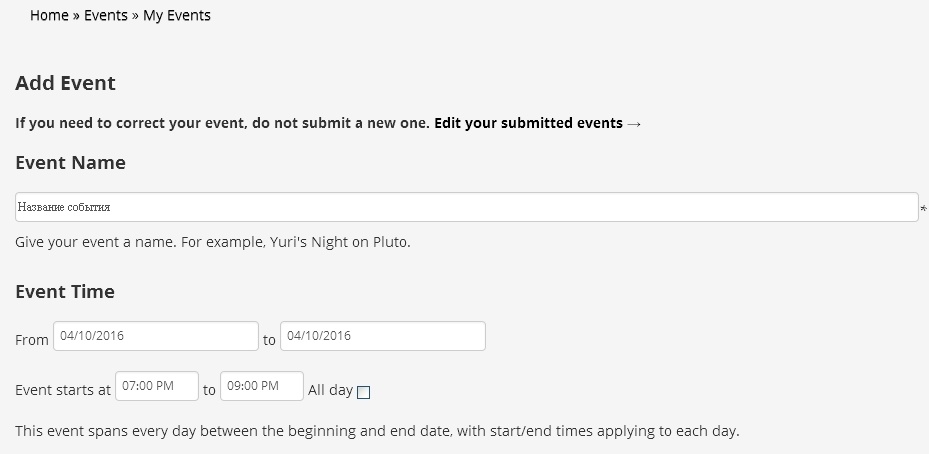
Task: Enable the All day checkbox
Action: tap(363, 392)
